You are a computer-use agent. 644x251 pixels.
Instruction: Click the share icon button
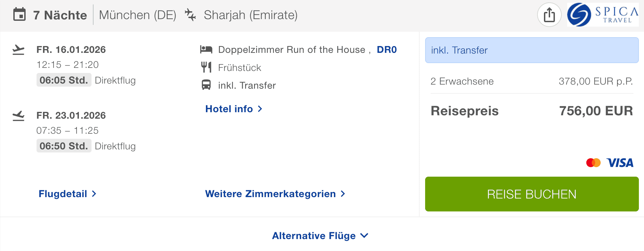[549, 15]
